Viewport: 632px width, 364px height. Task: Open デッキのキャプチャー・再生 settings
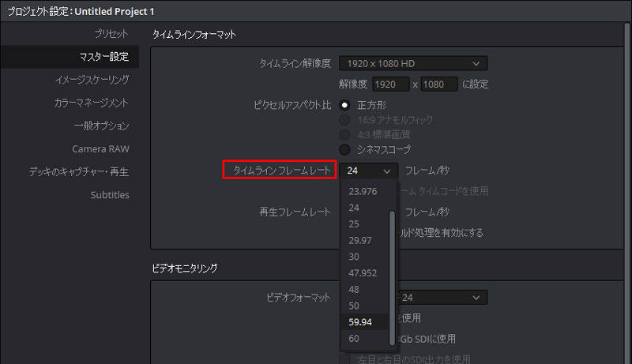(79, 172)
